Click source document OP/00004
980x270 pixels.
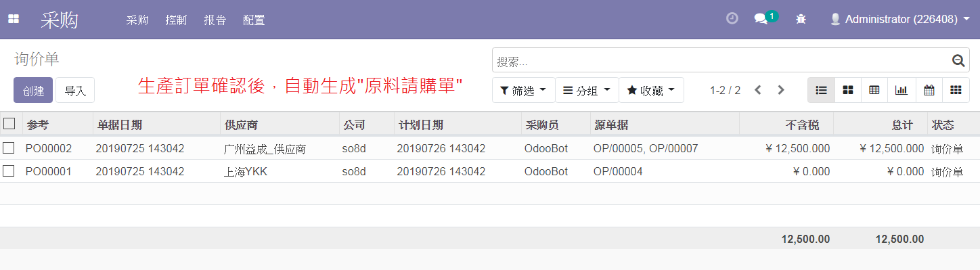coord(618,171)
